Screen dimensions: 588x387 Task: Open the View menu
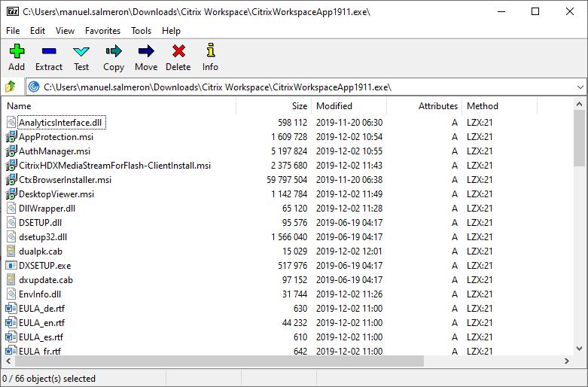point(65,31)
